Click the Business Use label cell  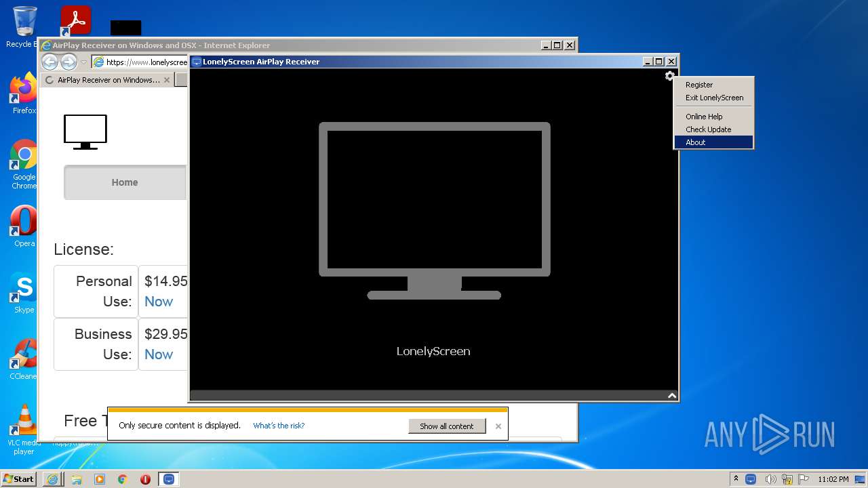tap(96, 344)
